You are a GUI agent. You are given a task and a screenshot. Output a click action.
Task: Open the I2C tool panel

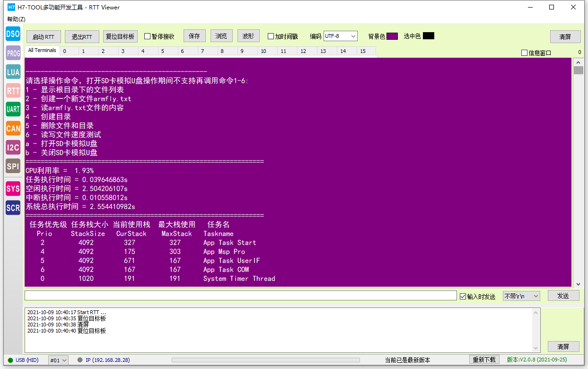[x=13, y=147]
